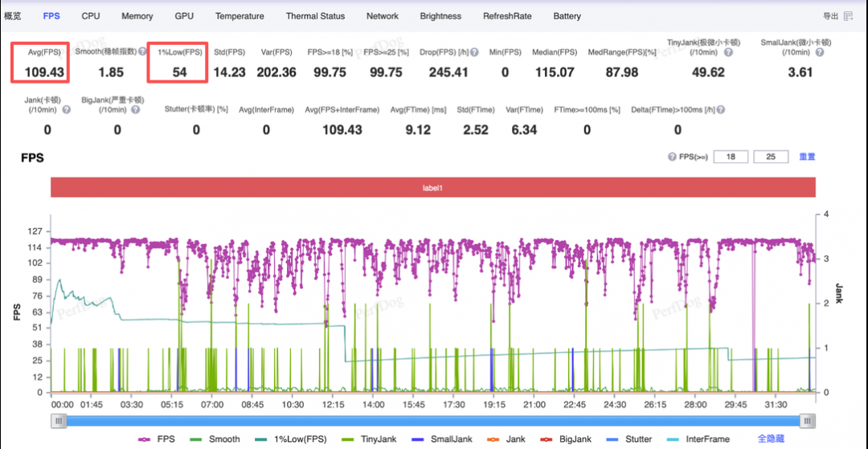Open Jank (/10min) help icon
The image size is (868, 449).
pyautogui.click(x=67, y=109)
